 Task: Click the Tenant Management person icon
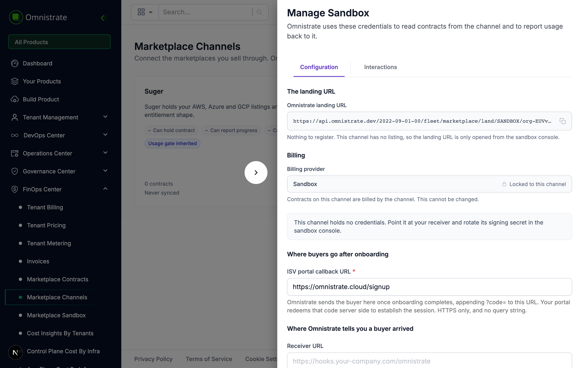point(14,117)
